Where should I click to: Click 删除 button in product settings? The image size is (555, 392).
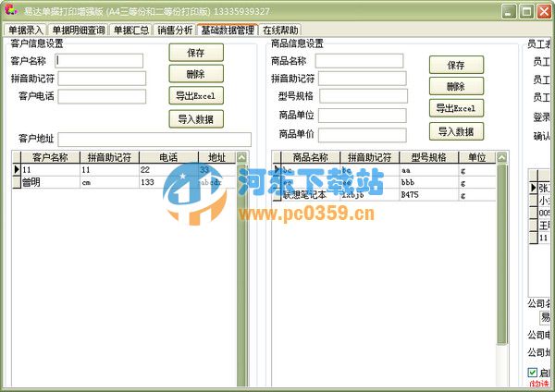pos(456,86)
